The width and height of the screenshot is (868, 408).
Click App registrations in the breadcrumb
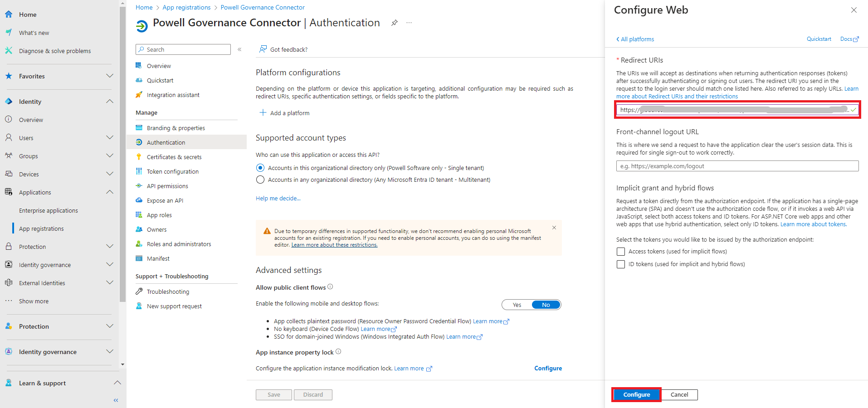pyautogui.click(x=186, y=7)
